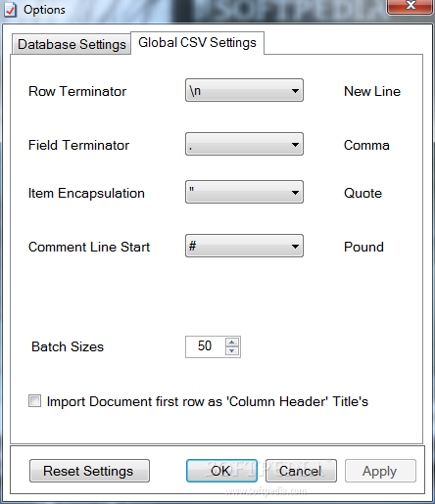Click into the Batch Sizes value field

pyautogui.click(x=205, y=346)
